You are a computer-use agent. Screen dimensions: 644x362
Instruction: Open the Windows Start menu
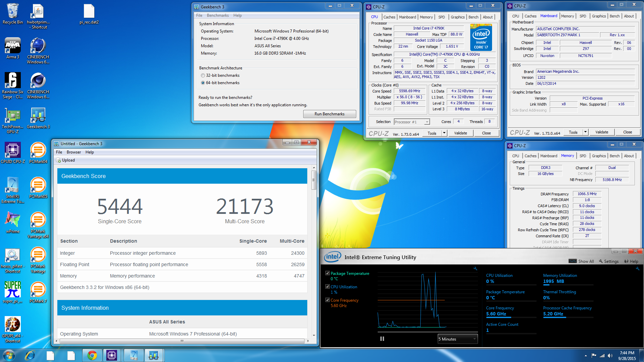(x=9, y=355)
